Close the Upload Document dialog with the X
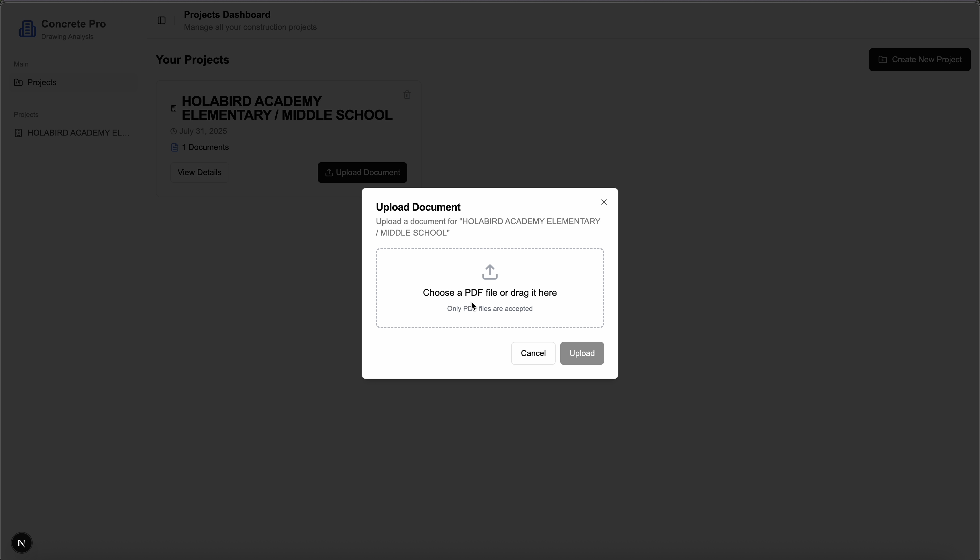This screenshot has width=980, height=560. tap(603, 202)
